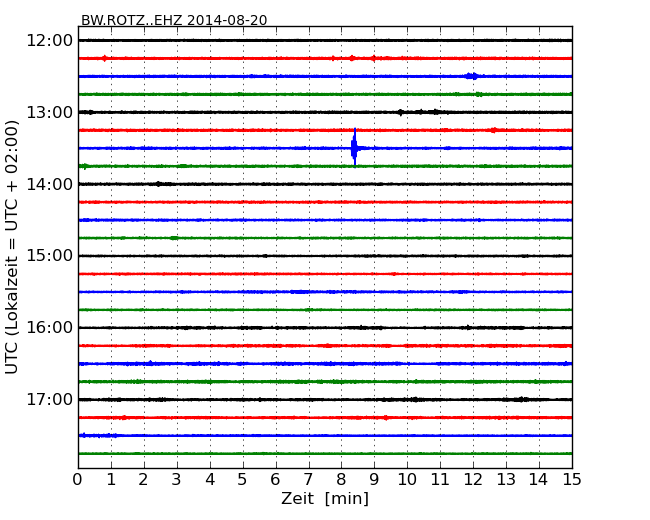
Task: Select minute tick label 8
Action: click(341, 480)
